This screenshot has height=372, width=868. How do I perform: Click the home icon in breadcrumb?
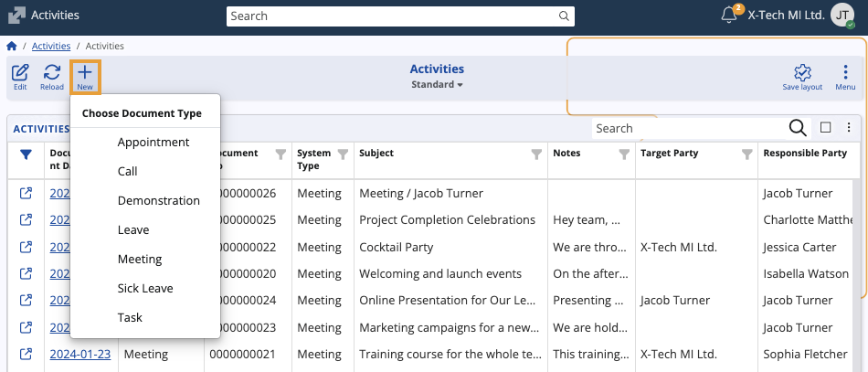click(12, 46)
